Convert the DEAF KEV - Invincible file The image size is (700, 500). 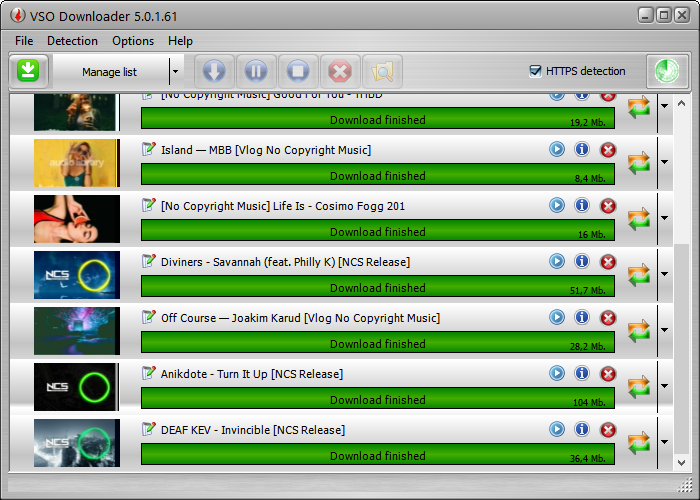click(x=639, y=443)
